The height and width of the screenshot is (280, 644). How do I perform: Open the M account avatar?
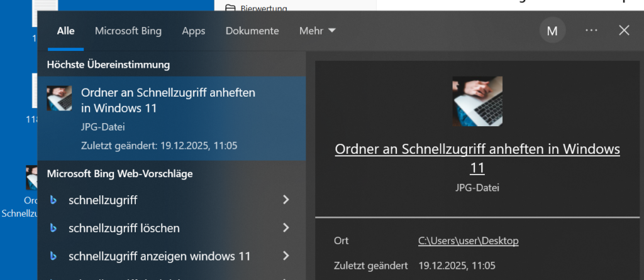pyautogui.click(x=552, y=31)
